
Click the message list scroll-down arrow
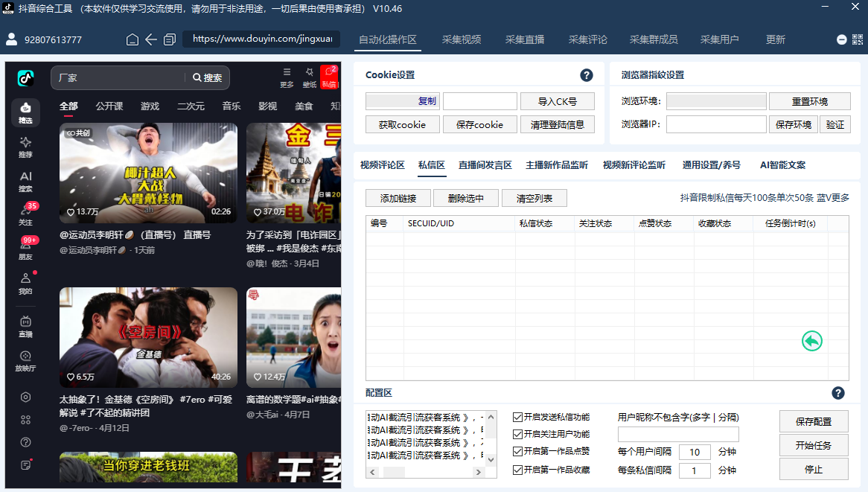point(491,460)
